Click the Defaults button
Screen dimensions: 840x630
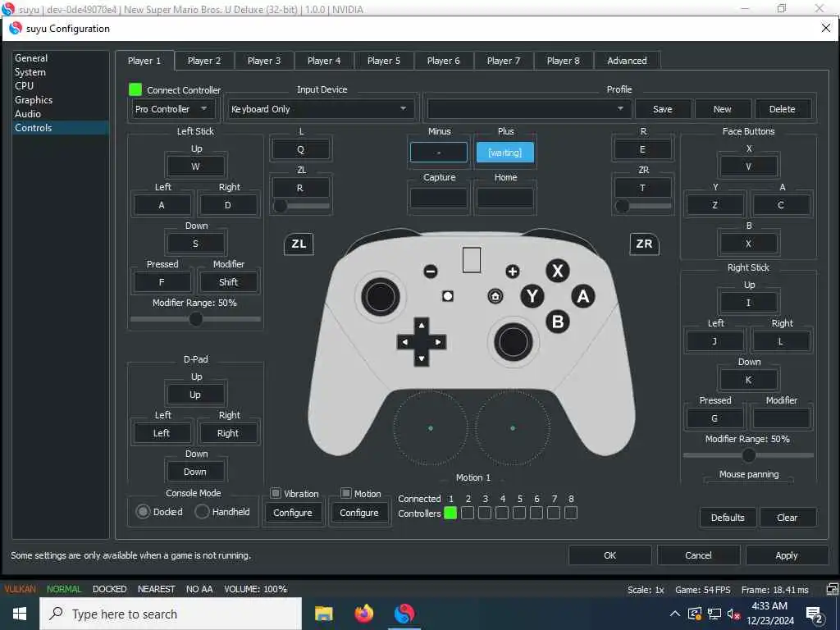(x=728, y=518)
